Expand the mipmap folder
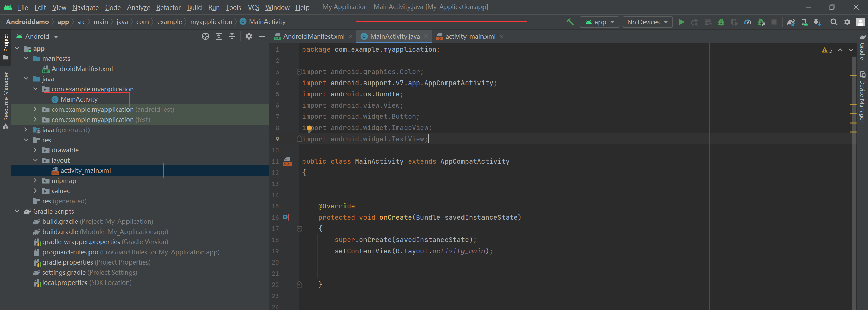 tap(35, 181)
